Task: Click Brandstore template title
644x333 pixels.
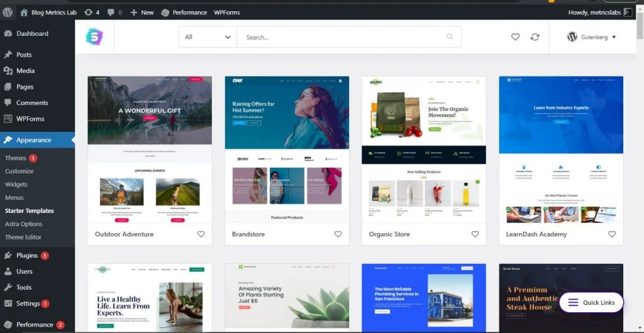Action: coord(248,234)
